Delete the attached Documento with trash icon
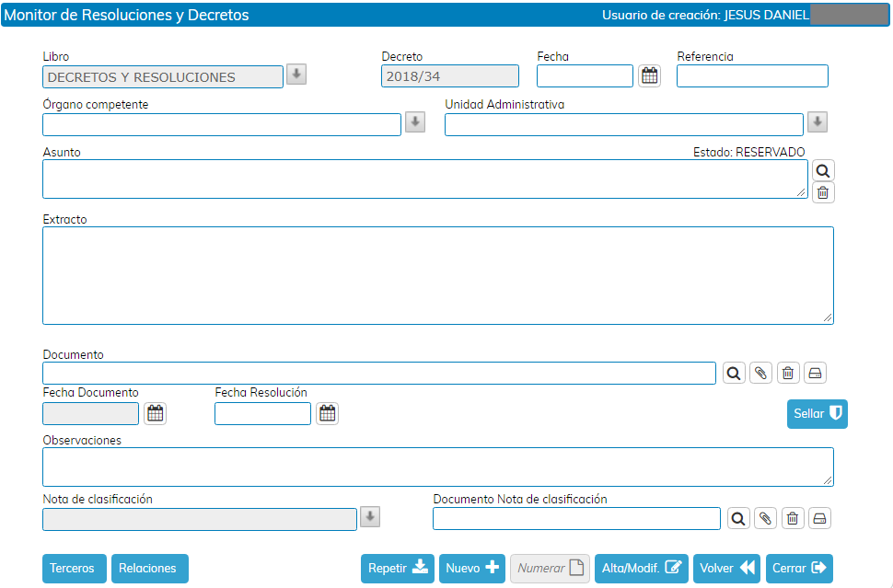This screenshot has height=588, width=893. point(788,374)
